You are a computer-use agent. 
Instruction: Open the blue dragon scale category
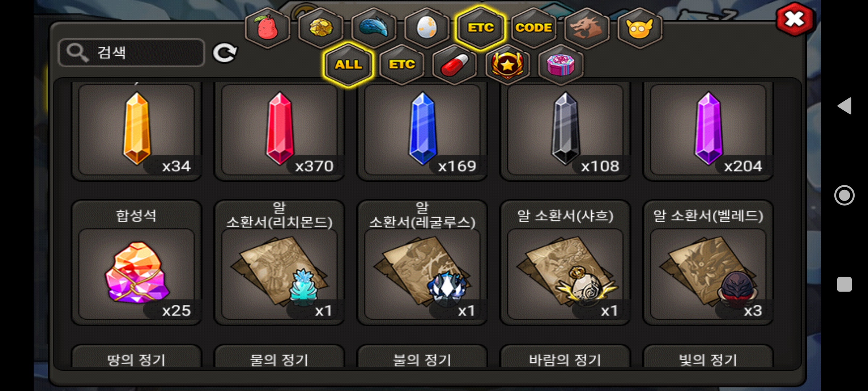[x=374, y=28]
